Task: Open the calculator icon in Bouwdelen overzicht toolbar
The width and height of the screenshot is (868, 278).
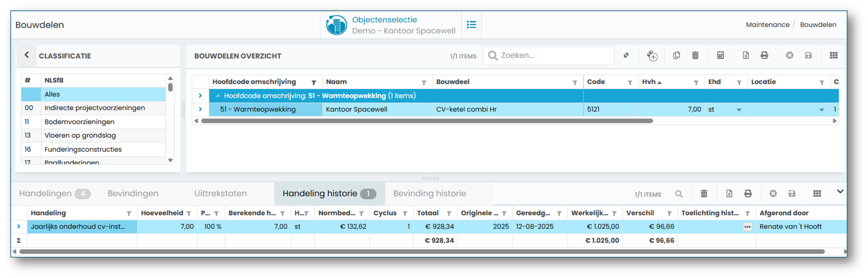Action: (721, 55)
